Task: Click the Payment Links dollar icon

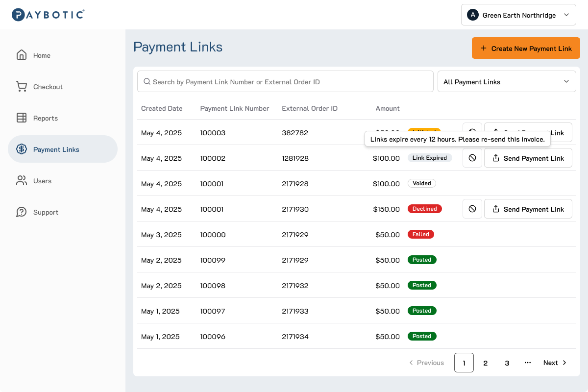Action: click(22, 149)
